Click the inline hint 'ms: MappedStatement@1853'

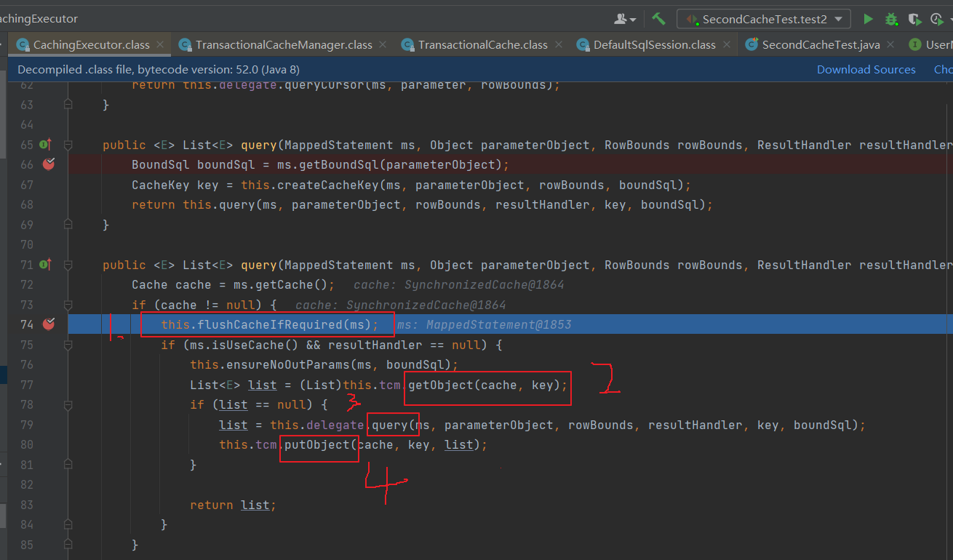485,324
